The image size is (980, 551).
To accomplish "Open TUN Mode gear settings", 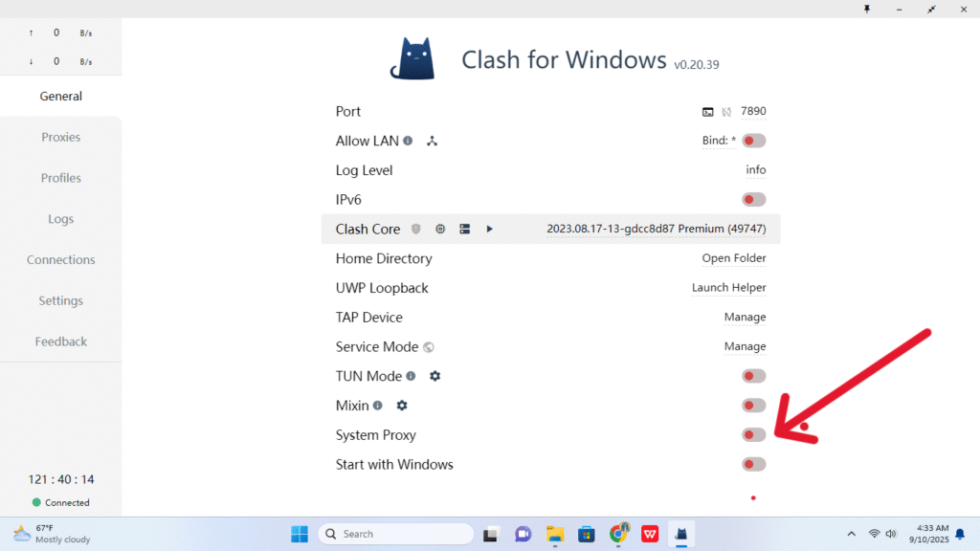I will point(434,377).
